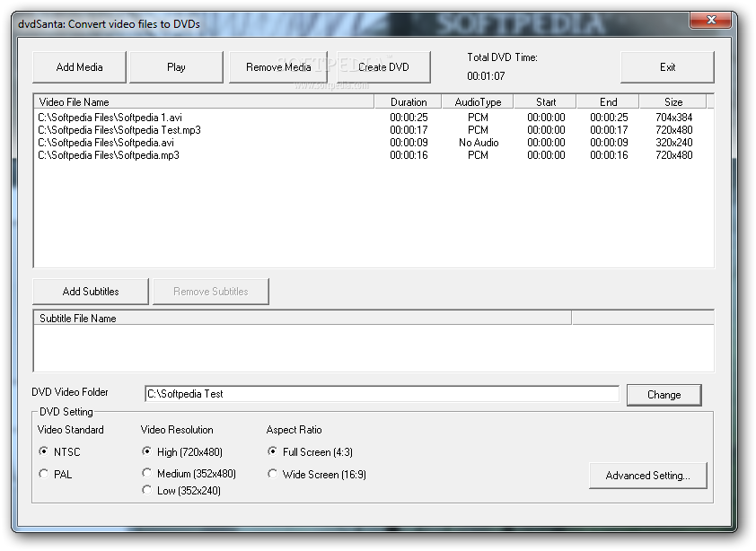Select the Softpedia 1.avi row
Viewport: 756px width, 551px height.
[x=373, y=118]
